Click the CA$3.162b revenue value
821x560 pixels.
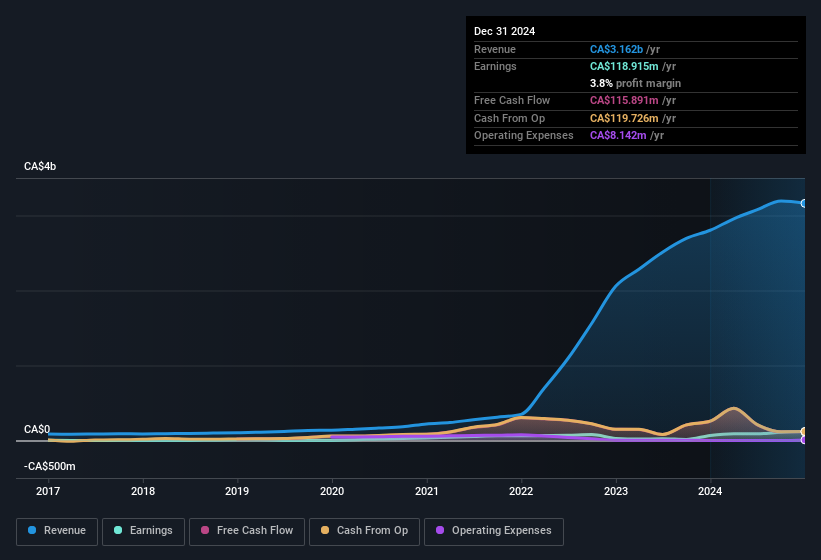pos(616,49)
